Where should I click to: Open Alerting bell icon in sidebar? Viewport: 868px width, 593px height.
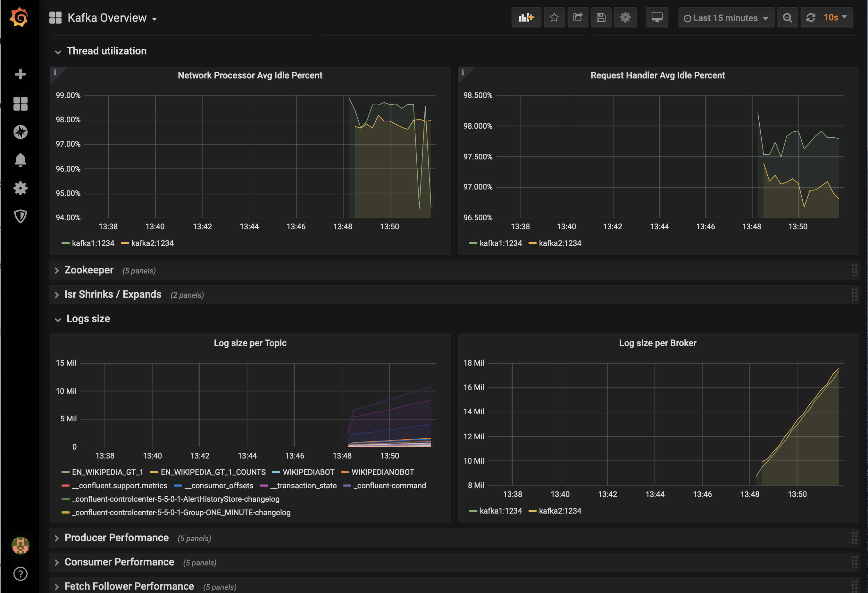click(20, 160)
